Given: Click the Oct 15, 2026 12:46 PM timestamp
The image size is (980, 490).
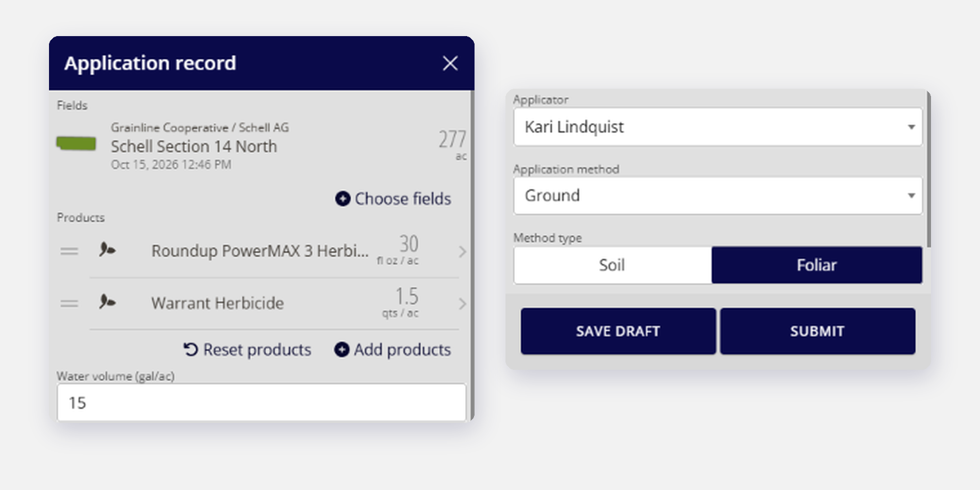Looking at the screenshot, I should 171,165.
